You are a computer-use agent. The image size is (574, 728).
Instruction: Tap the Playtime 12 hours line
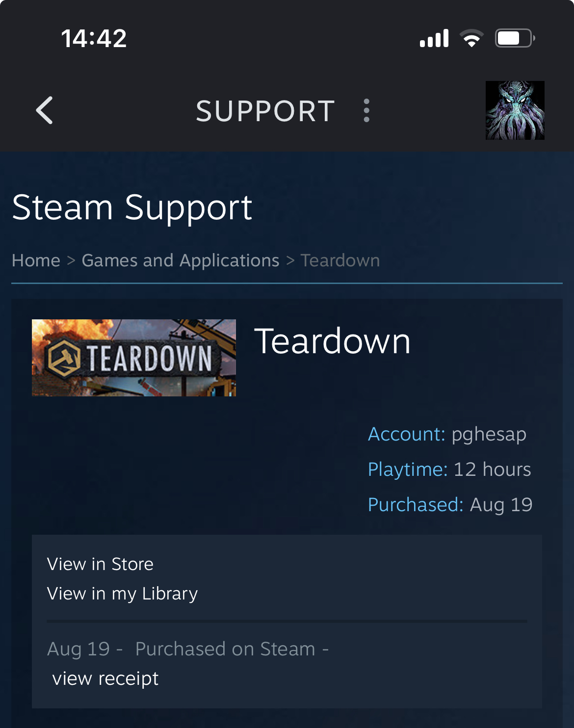coord(449,469)
